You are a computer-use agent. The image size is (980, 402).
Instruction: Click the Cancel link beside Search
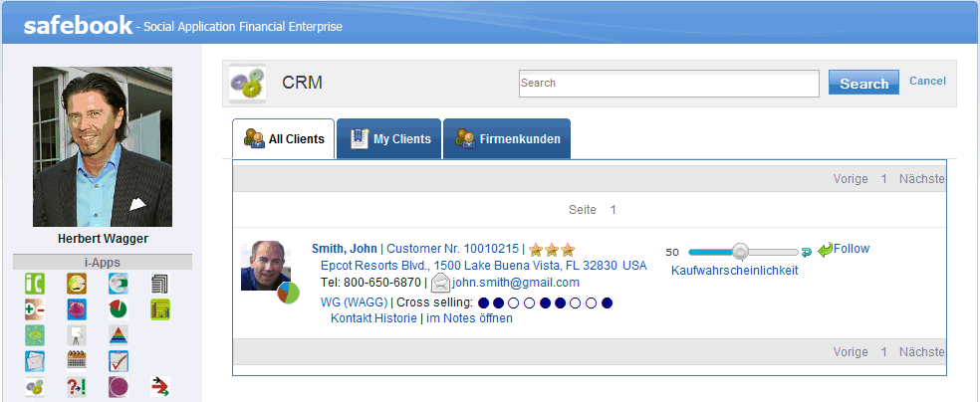(x=927, y=82)
